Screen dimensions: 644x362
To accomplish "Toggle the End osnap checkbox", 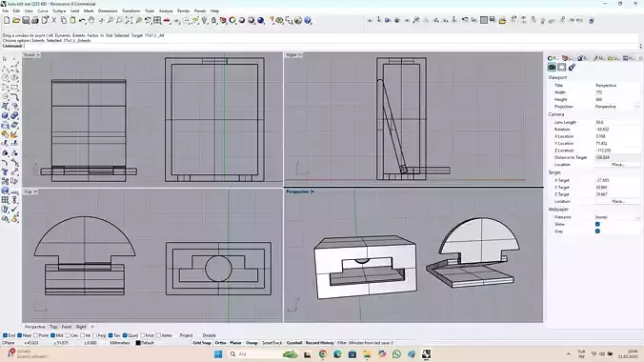I will [x=6, y=335].
